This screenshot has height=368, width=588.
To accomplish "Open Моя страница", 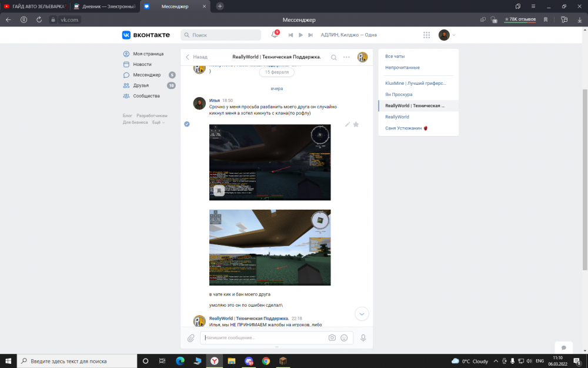I will 148,54.
